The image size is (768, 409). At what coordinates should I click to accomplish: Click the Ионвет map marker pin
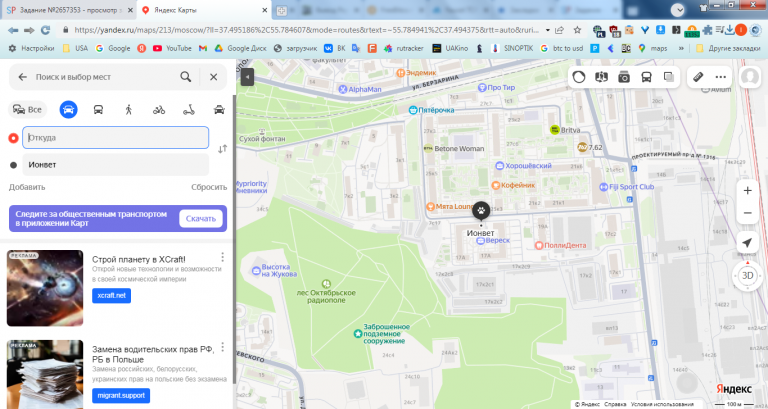481,211
